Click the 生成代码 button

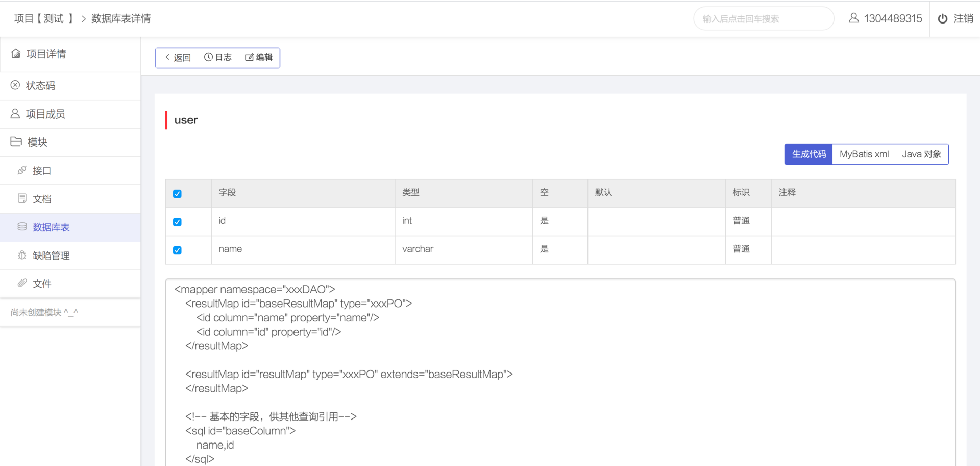(x=809, y=154)
